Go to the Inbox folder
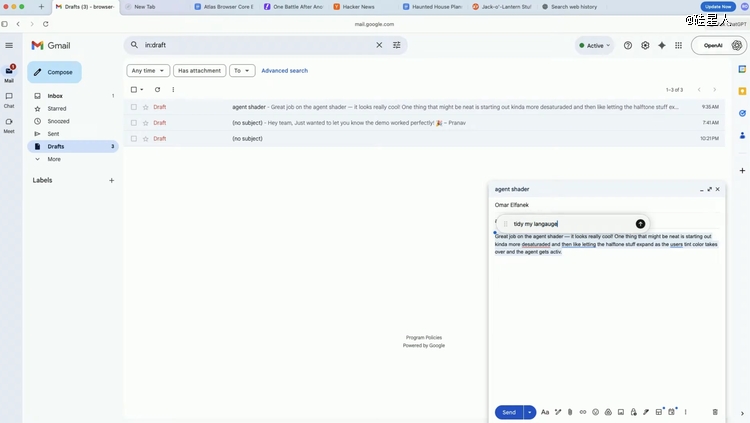 [x=55, y=96]
